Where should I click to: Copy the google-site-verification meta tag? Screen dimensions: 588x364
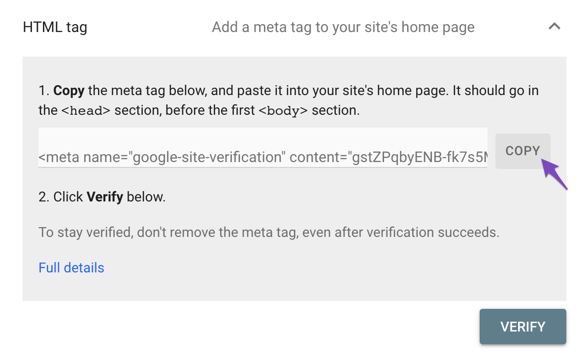(x=523, y=151)
